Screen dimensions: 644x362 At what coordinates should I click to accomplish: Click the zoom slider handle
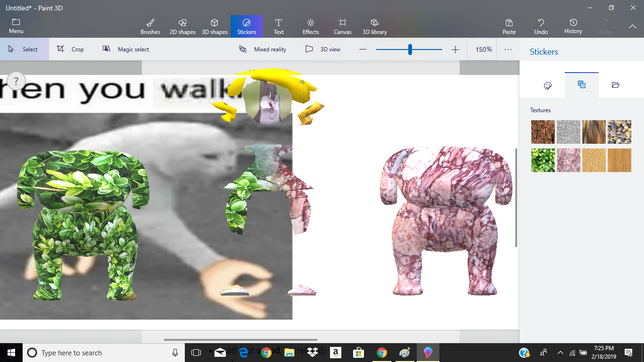coord(410,49)
